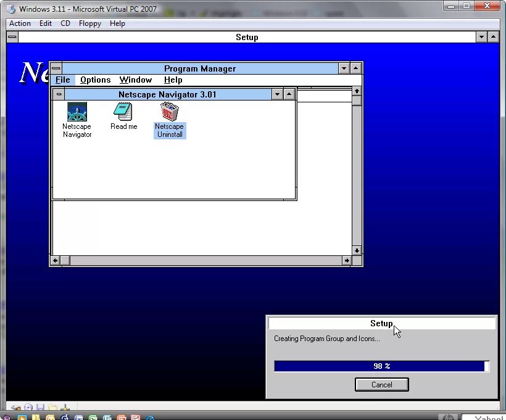This screenshot has height=420, width=506.
Task: Click the Program Manager title bar
Action: coord(200,68)
